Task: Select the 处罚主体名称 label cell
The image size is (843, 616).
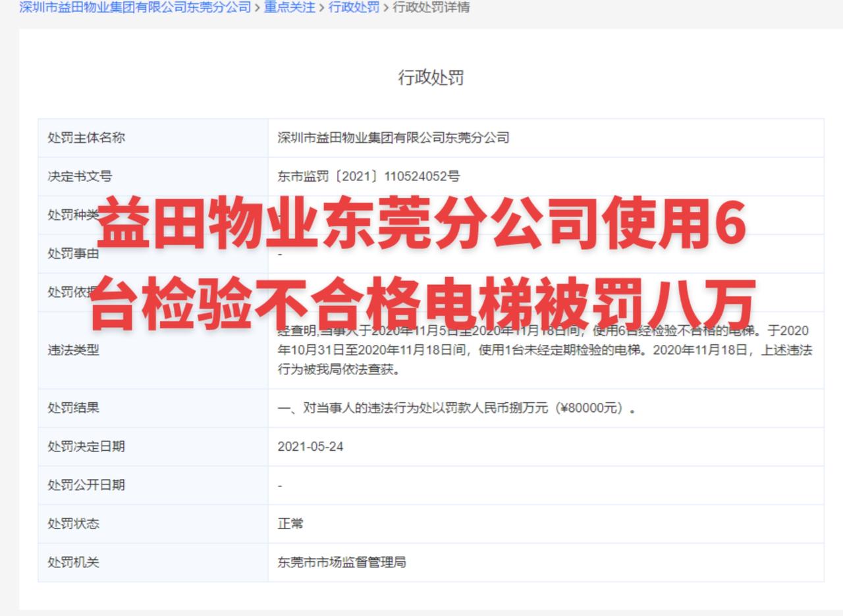Action: tap(153, 138)
